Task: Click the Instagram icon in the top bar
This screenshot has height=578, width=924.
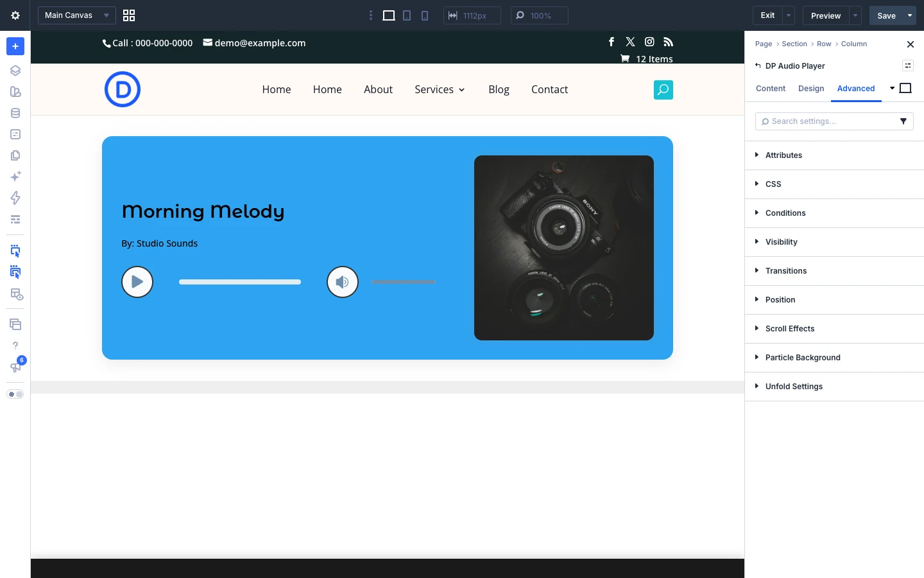Action: coord(649,42)
